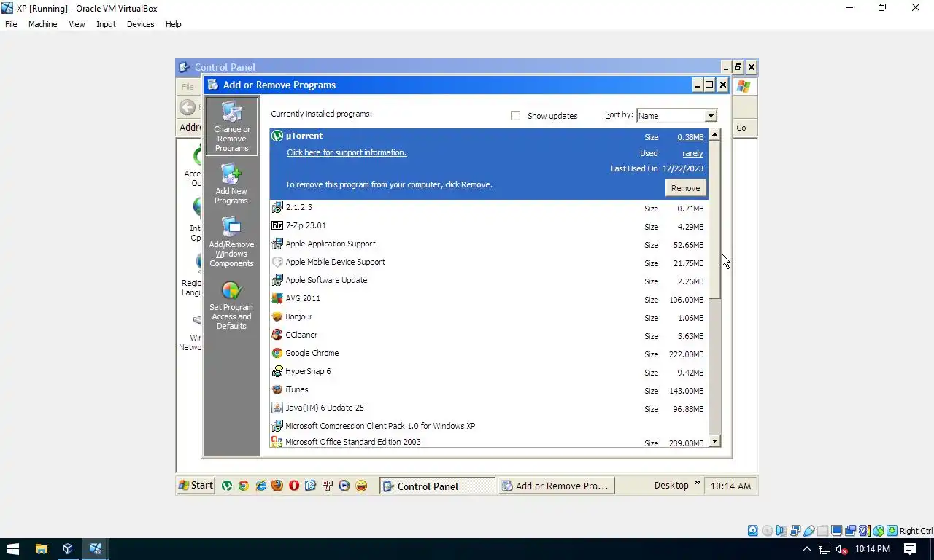Screen dimensions: 934x560
Task: Click the µTorrent program icon in list
Action: pos(277,136)
